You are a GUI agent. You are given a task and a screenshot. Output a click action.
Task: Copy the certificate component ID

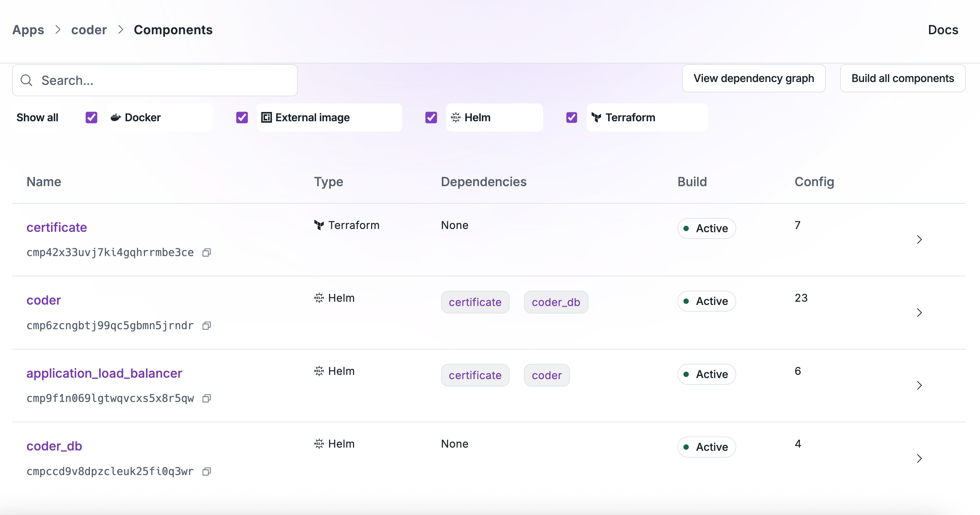[207, 253]
